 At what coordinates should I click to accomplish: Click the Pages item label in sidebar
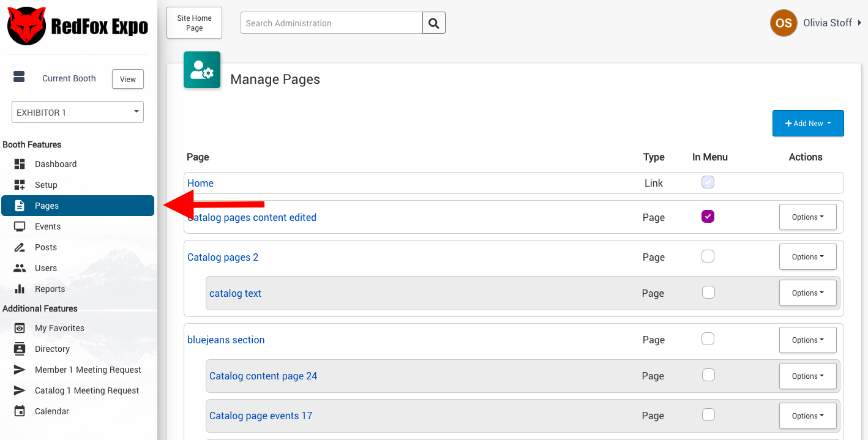[47, 206]
